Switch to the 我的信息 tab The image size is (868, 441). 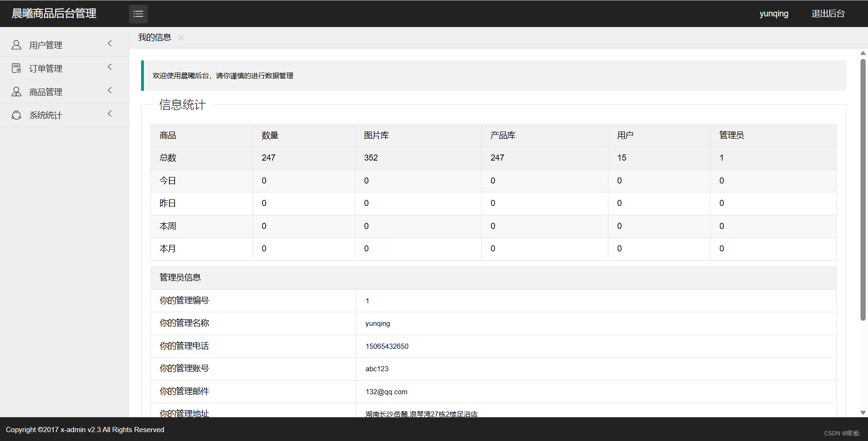155,37
